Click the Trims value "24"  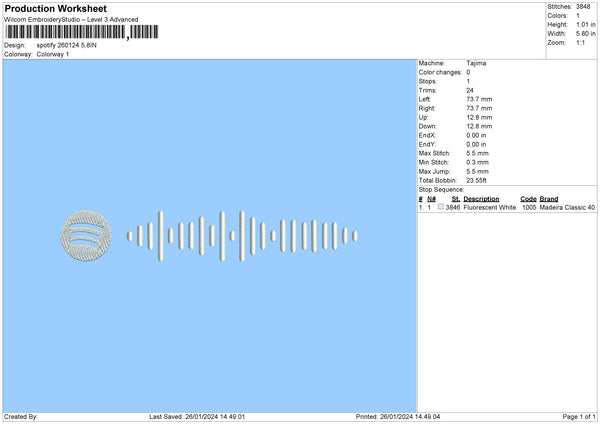470,90
